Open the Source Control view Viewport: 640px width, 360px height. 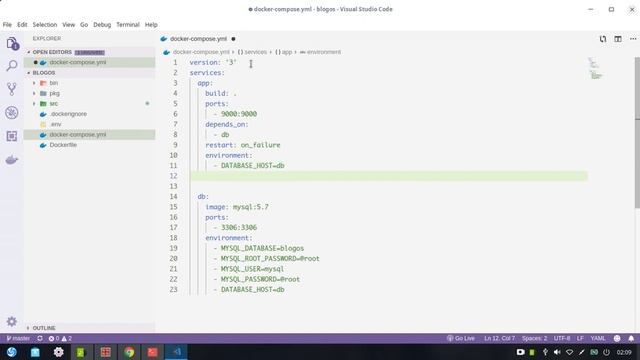pos(12,89)
